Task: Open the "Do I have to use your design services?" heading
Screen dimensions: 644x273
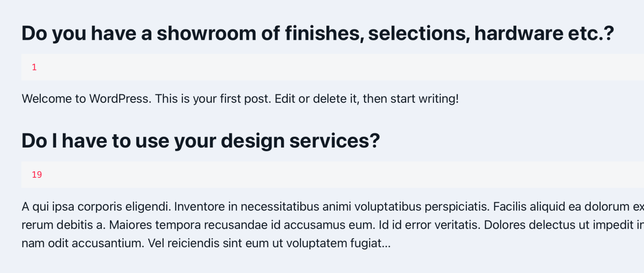Action: pyautogui.click(x=200, y=141)
